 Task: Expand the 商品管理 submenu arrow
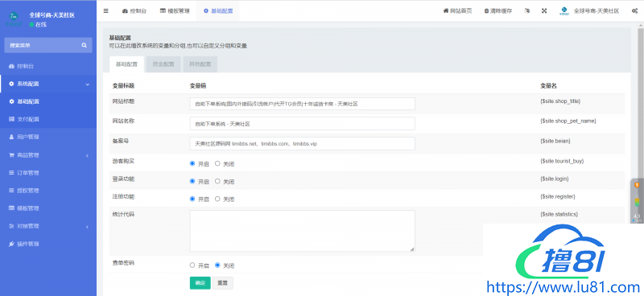tap(88, 155)
